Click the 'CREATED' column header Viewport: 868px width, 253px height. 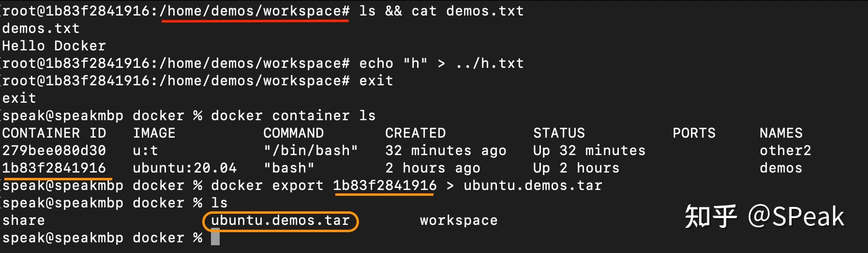tap(416, 133)
